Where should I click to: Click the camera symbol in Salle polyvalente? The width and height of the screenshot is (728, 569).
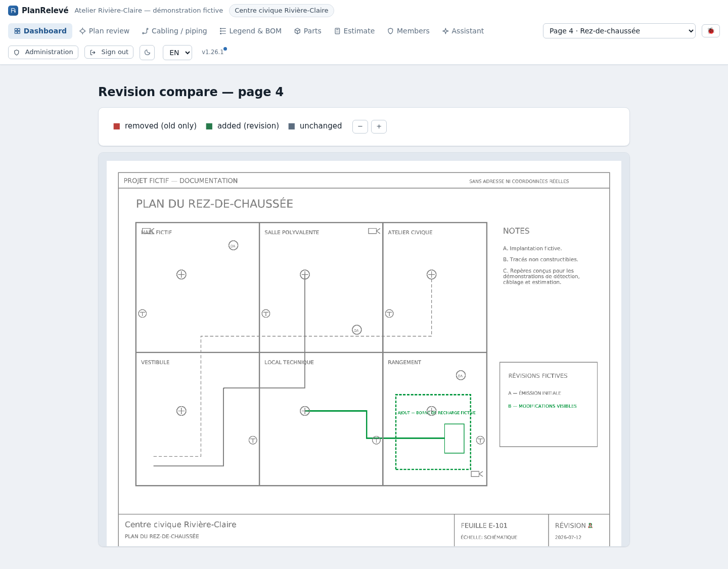pyautogui.click(x=374, y=231)
